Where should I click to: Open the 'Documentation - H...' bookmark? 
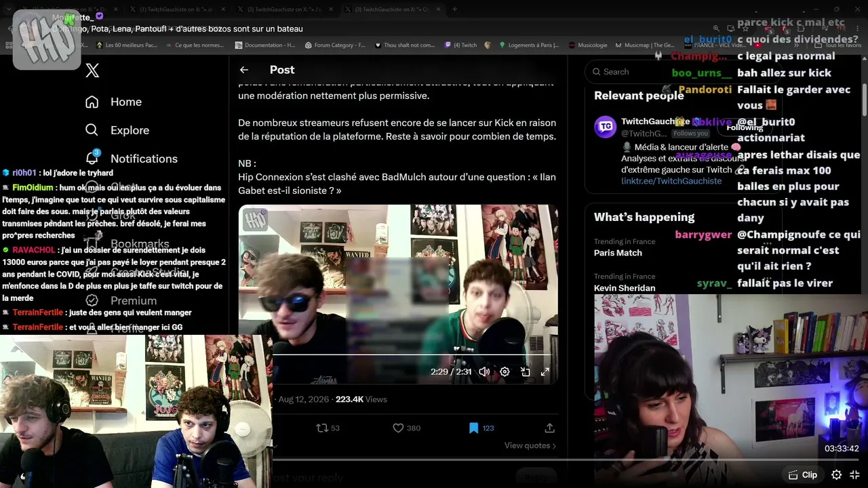264,45
